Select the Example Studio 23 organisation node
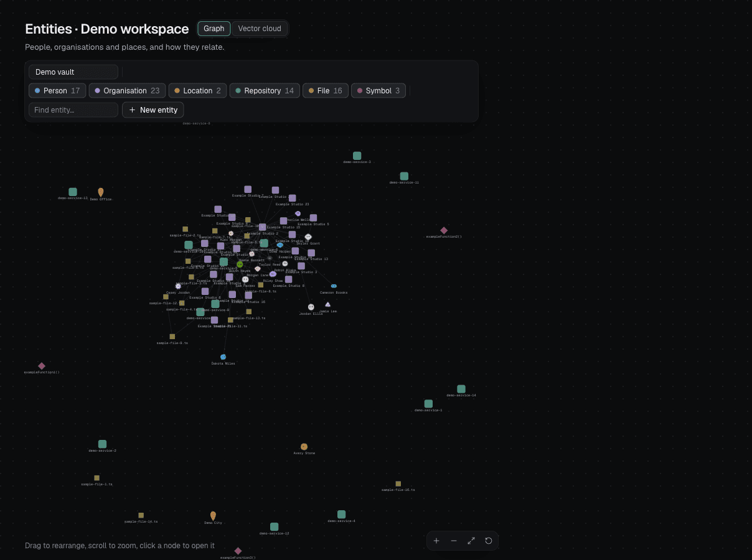Screen dimensions: 752x560 click(x=292, y=198)
